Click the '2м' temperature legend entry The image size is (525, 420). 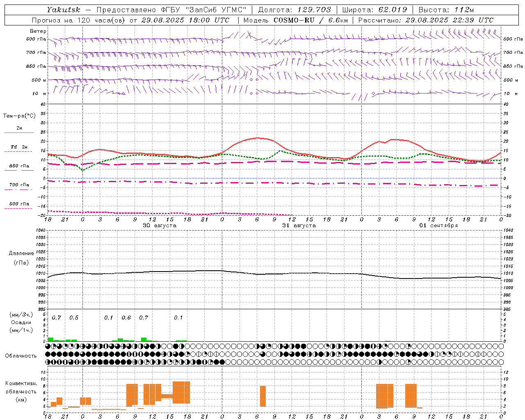(x=19, y=128)
